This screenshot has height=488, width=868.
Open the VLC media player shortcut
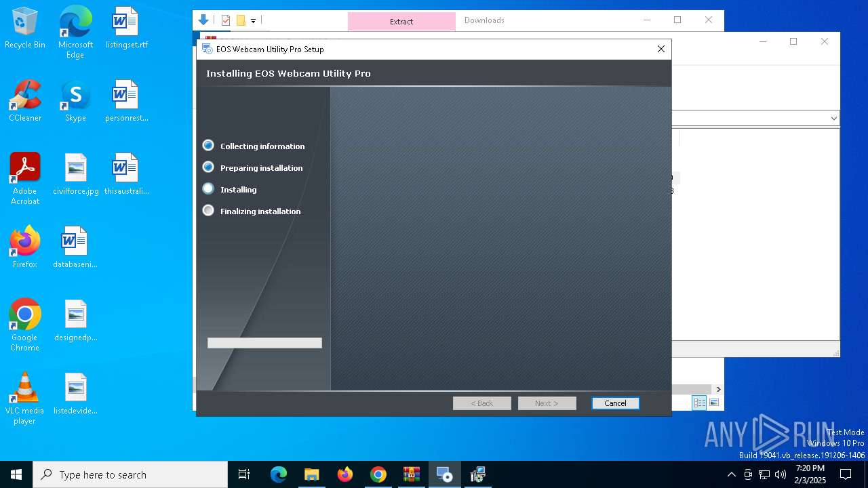[x=25, y=399]
